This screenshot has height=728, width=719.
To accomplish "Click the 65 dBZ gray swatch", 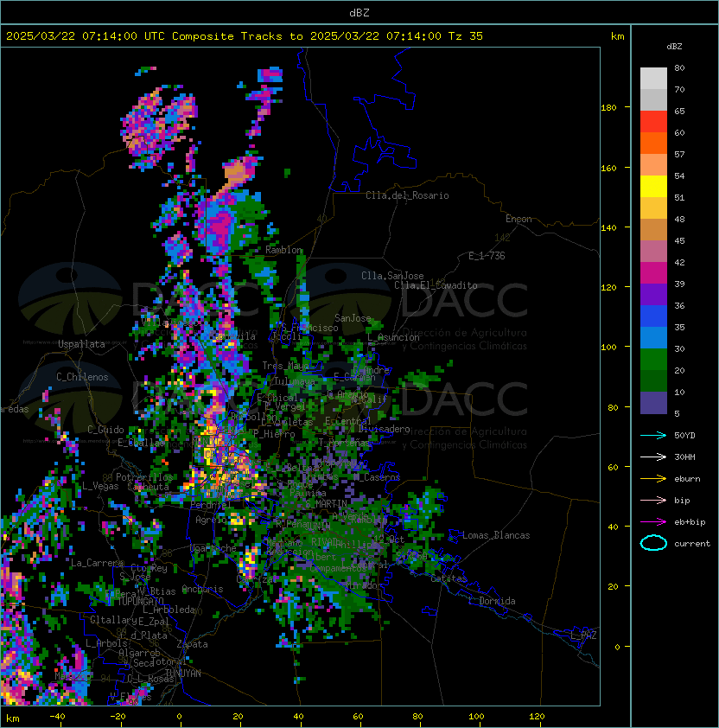I will tap(653, 99).
